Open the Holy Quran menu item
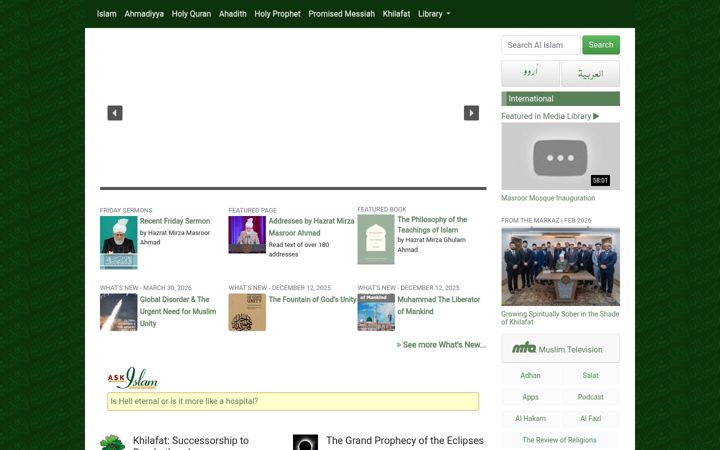720x450 pixels. click(x=191, y=14)
